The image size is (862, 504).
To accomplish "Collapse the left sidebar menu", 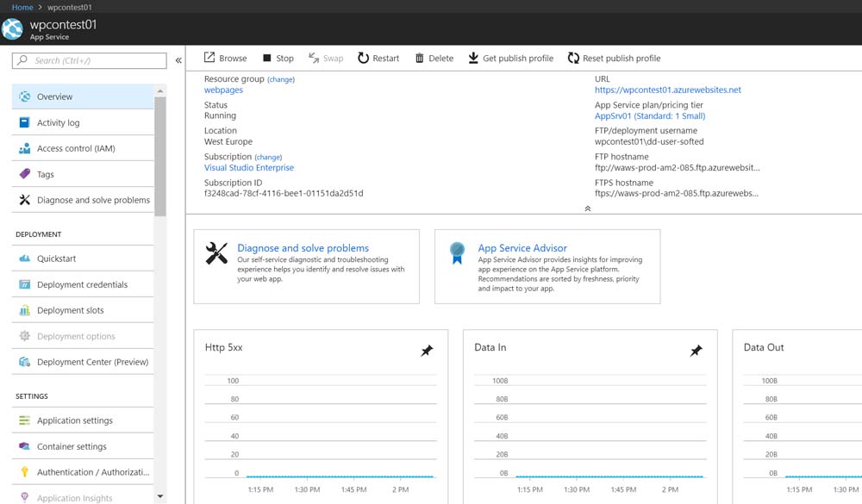I will coord(178,60).
